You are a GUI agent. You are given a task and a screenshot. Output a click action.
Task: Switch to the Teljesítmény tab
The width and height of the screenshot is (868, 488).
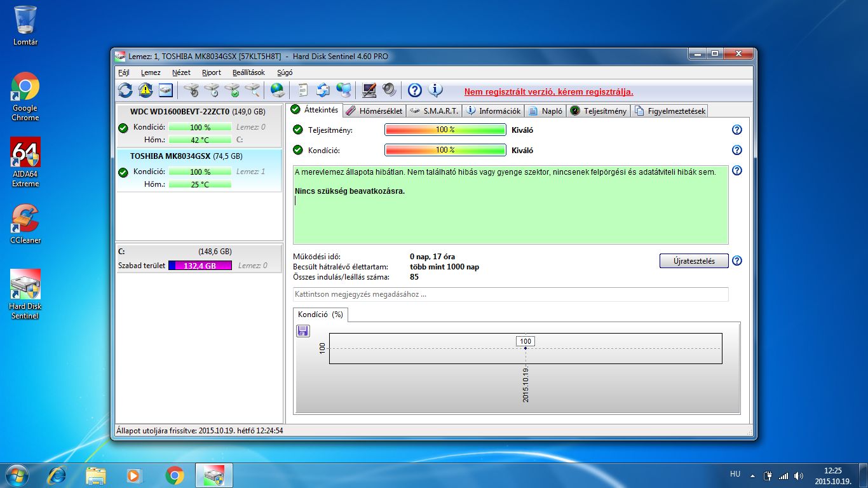(x=599, y=111)
